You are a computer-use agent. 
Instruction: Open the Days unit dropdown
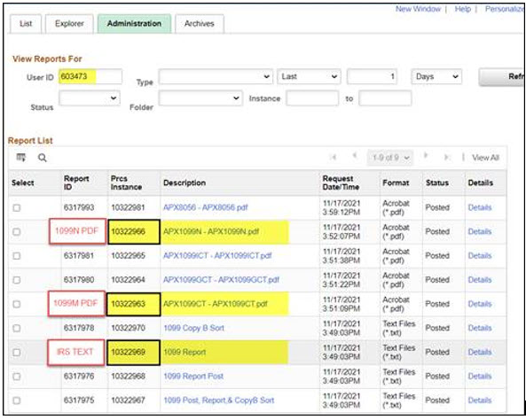pyautogui.click(x=436, y=77)
